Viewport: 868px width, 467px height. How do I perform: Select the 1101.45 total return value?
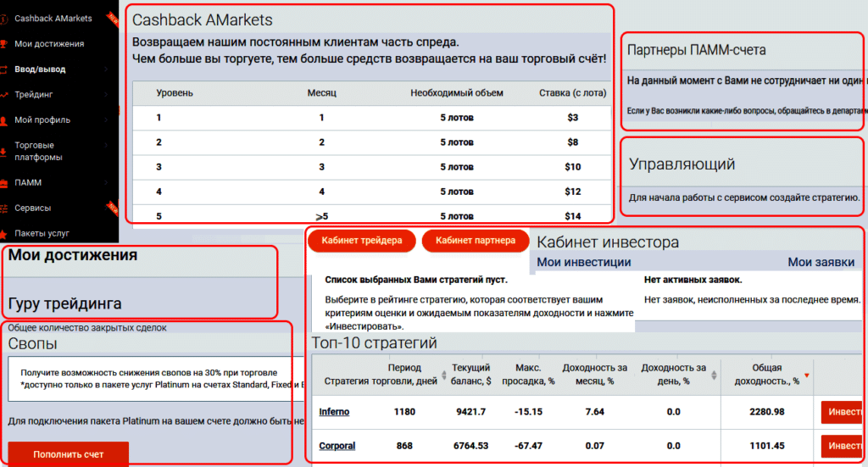tap(766, 446)
